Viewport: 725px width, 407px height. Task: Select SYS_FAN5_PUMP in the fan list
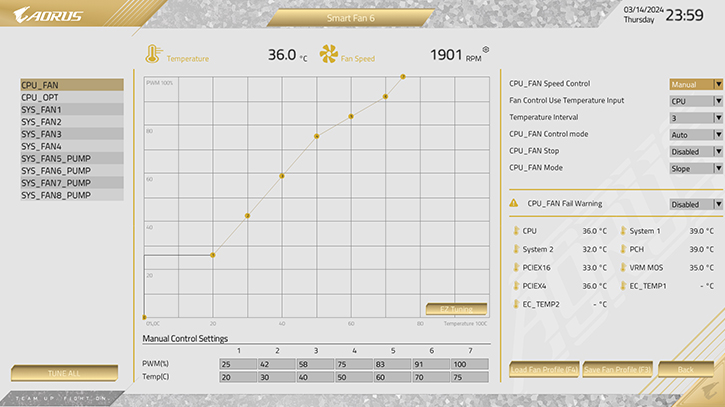pos(72,158)
